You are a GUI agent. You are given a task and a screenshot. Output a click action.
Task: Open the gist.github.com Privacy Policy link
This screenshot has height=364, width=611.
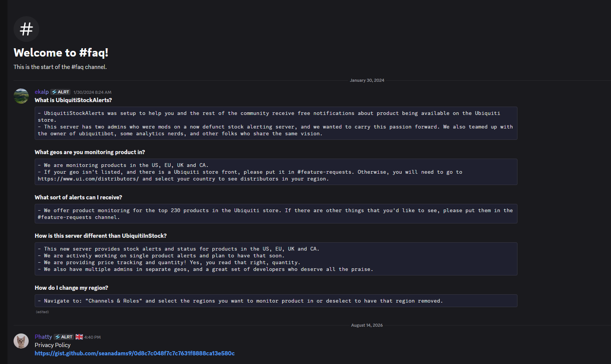coord(135,353)
